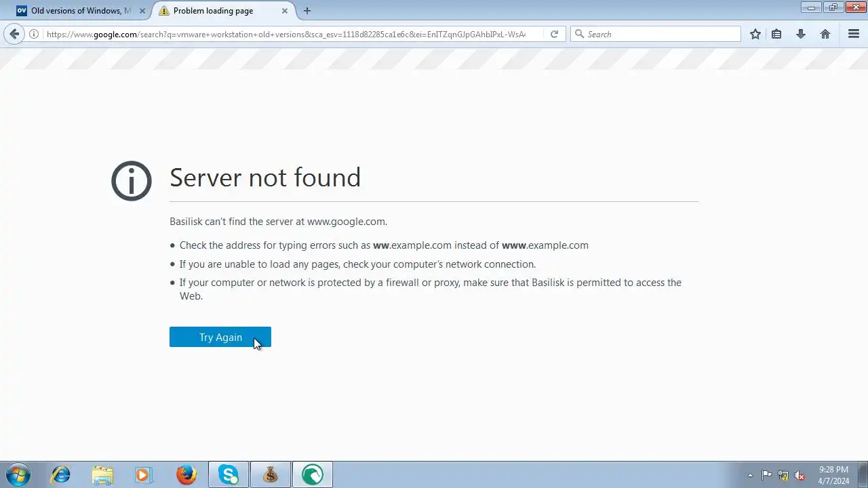Open Skype from the taskbar

[x=229, y=474]
